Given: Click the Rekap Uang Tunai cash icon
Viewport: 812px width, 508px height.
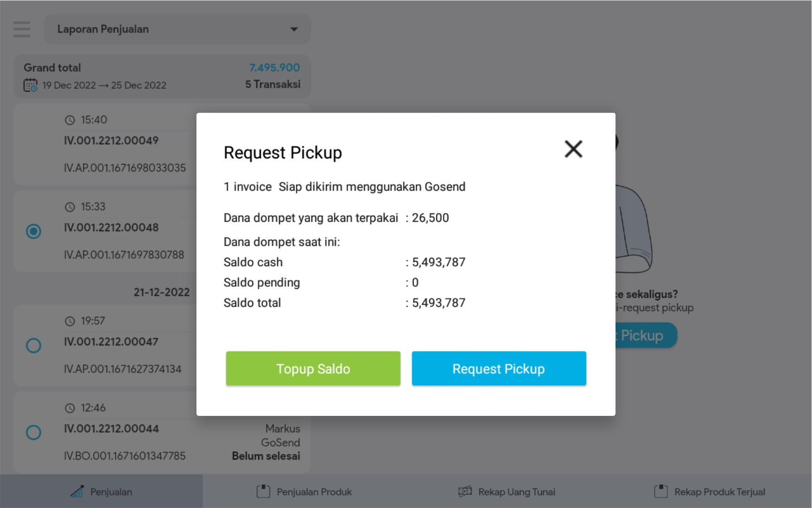Looking at the screenshot, I should tap(465, 491).
